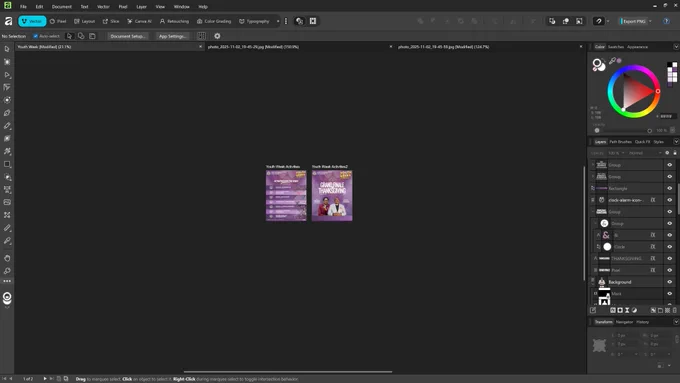680x383 pixels.
Task: Select the Youth Week Activities artboard thumbnail
Action: [286, 196]
